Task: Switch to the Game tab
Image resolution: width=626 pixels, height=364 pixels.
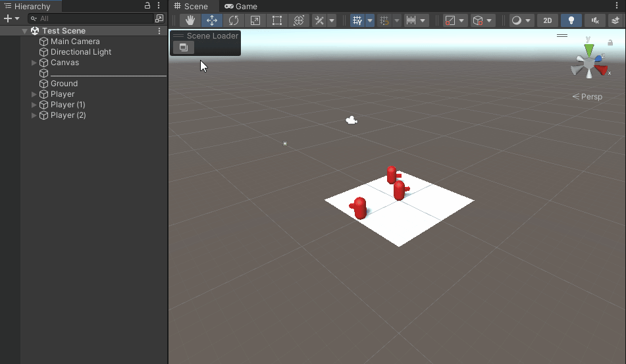Action: [x=241, y=7]
